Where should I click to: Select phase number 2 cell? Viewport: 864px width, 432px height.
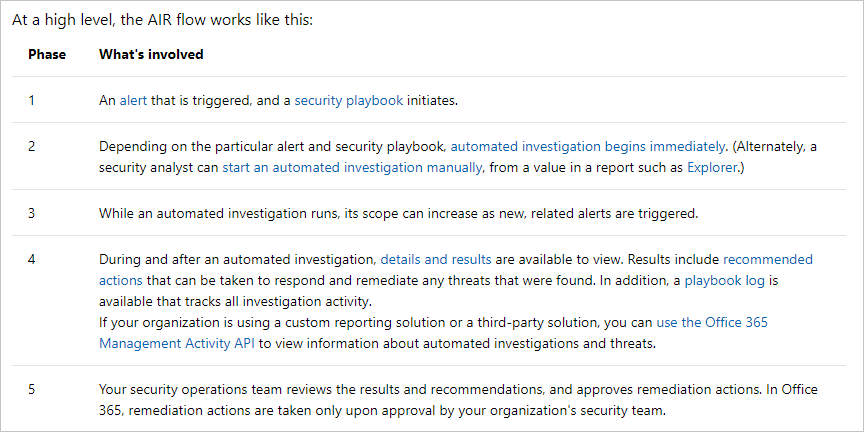click(x=31, y=147)
